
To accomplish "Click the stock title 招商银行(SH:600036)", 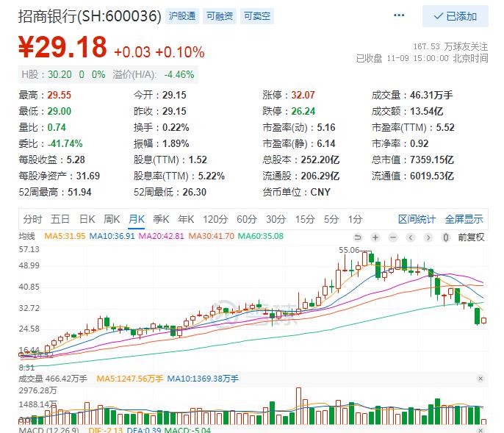I will [90, 16].
